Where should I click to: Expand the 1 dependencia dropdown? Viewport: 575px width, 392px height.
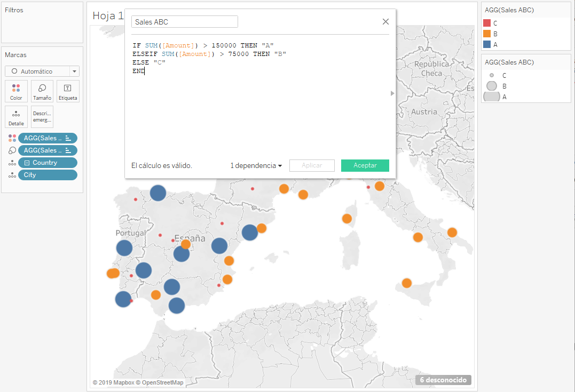point(256,165)
